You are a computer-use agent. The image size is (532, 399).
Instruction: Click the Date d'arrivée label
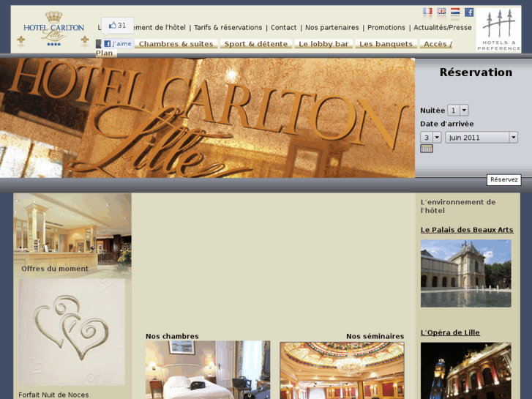447,124
